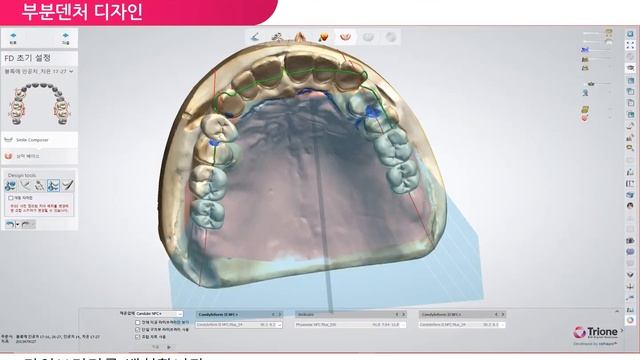Select the greyed sixth workflow step icon
This screenshot has height=360, width=640.
[368, 37]
